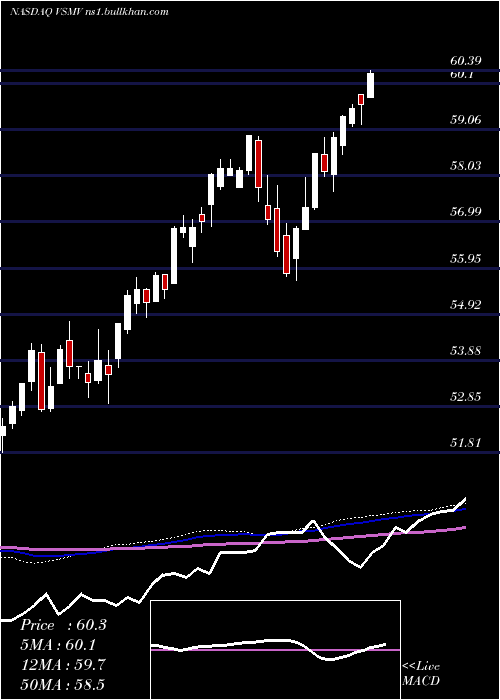
Task: Click the 53.88 price label
Action: pos(467,350)
